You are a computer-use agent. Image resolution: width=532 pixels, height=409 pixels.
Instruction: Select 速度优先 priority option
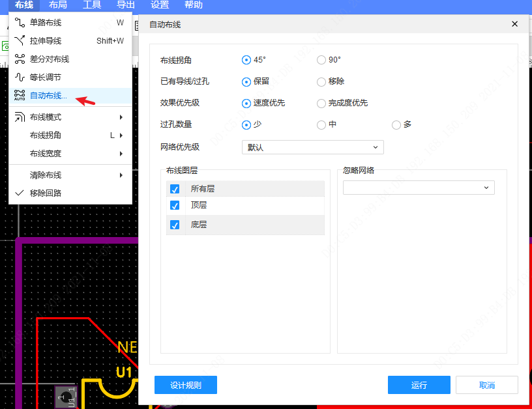246,104
